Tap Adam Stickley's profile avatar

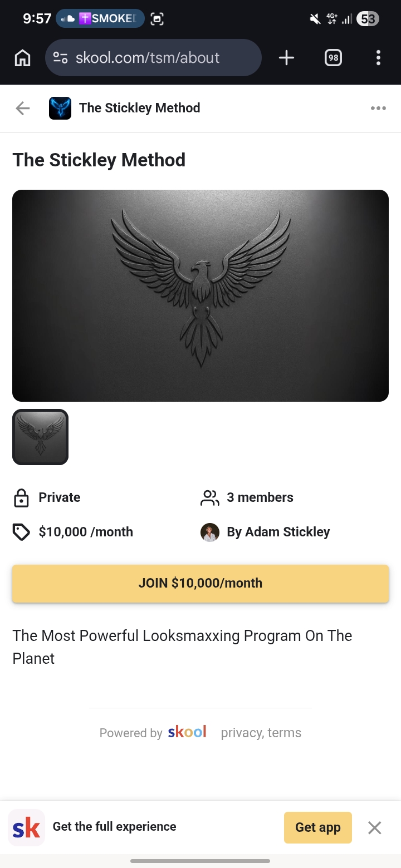click(x=210, y=532)
